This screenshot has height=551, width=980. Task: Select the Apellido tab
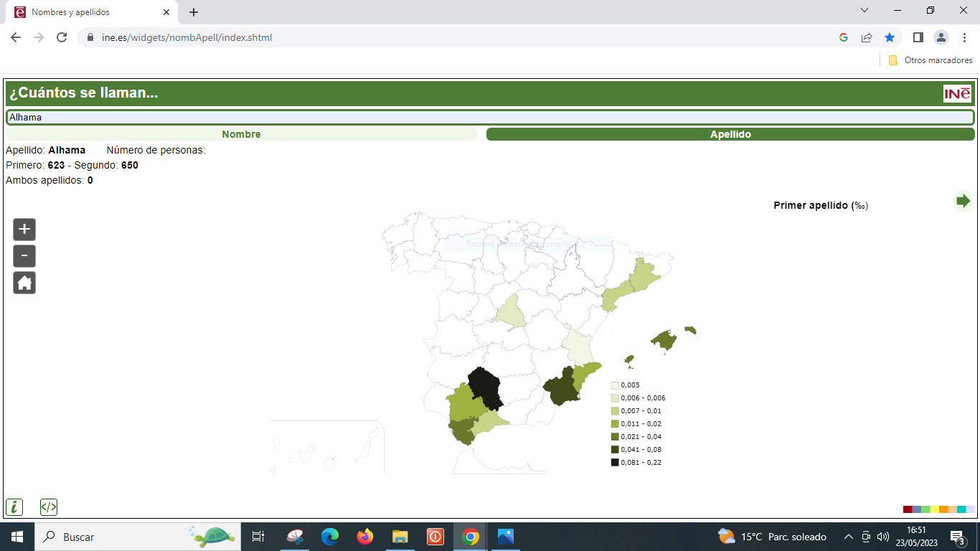coord(730,134)
